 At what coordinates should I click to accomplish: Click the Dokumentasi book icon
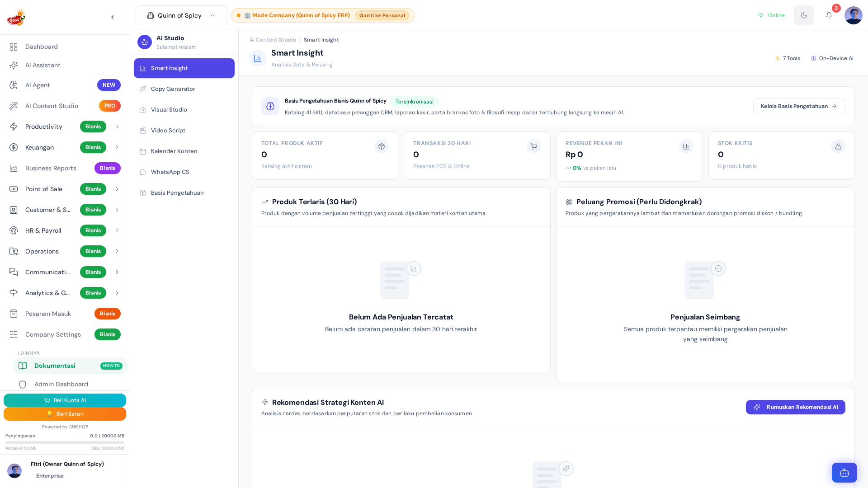click(x=23, y=366)
